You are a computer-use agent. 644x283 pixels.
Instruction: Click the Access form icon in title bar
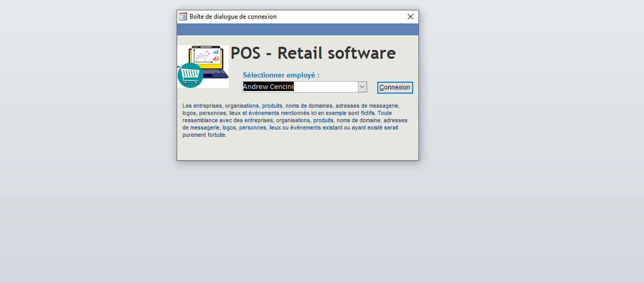183,17
